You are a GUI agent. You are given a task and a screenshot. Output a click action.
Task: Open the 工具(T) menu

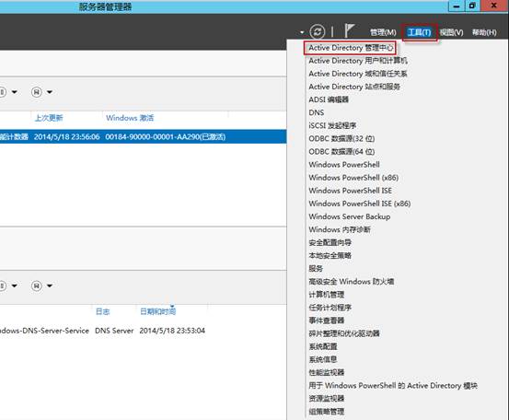click(x=419, y=32)
